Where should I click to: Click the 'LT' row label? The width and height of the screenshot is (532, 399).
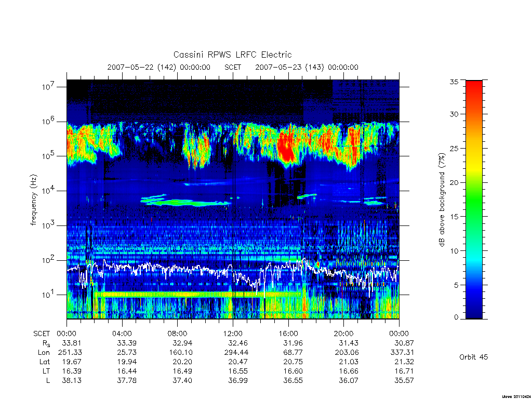point(46,371)
